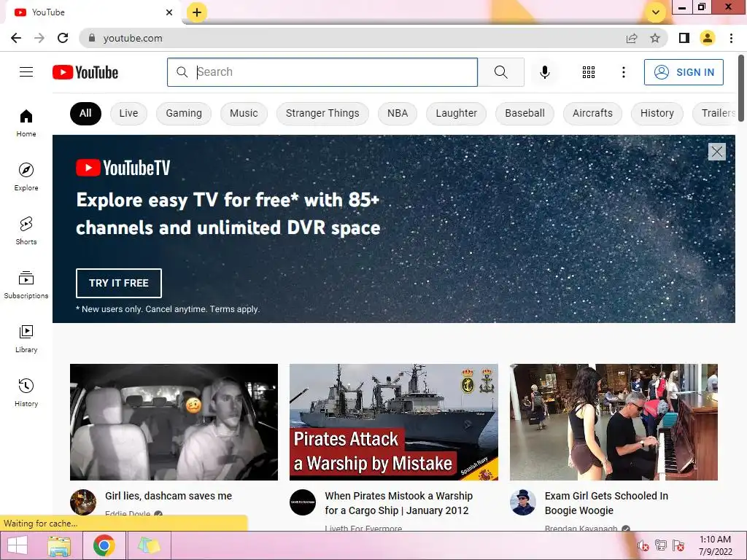Click the page vertical scrollbar
The width and height of the screenshot is (747, 560).
[x=742, y=88]
